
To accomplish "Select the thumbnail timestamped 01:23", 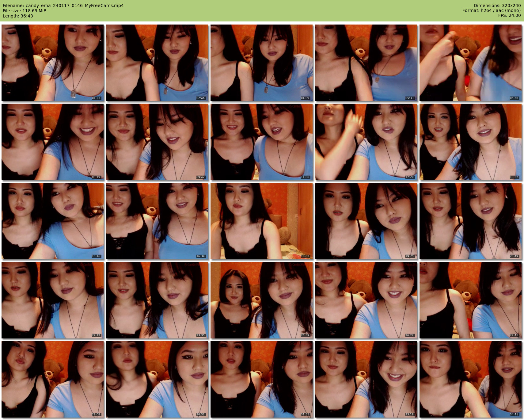I will click(x=52, y=63).
